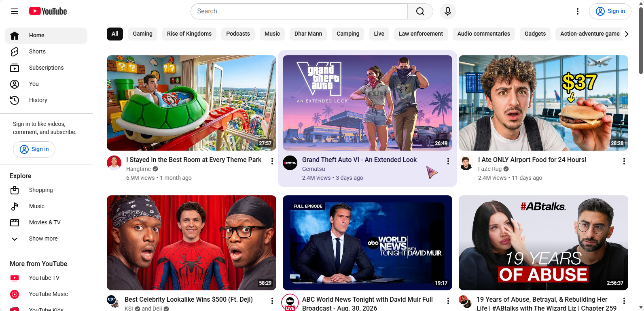Select the Law enforcement chip

[421, 34]
